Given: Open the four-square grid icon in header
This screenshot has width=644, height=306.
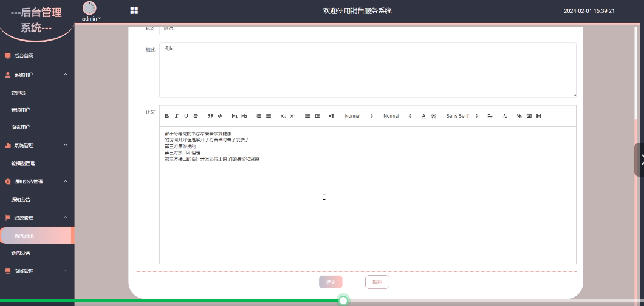Looking at the screenshot, I should point(134,11).
